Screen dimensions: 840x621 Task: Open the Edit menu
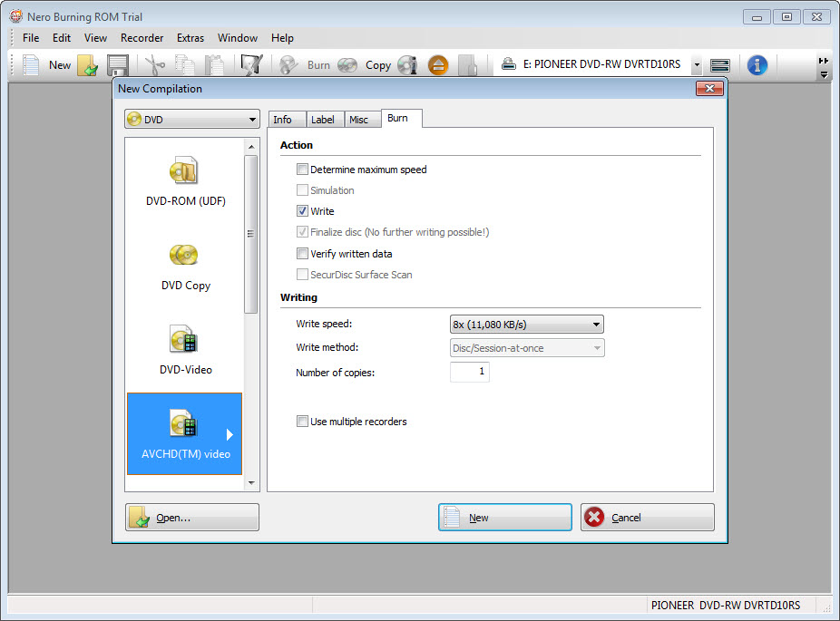click(x=61, y=38)
